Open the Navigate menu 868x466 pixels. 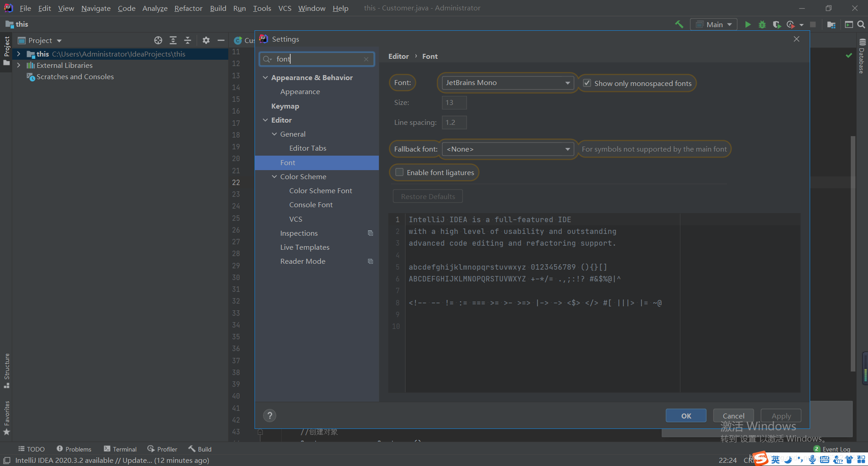(96, 8)
